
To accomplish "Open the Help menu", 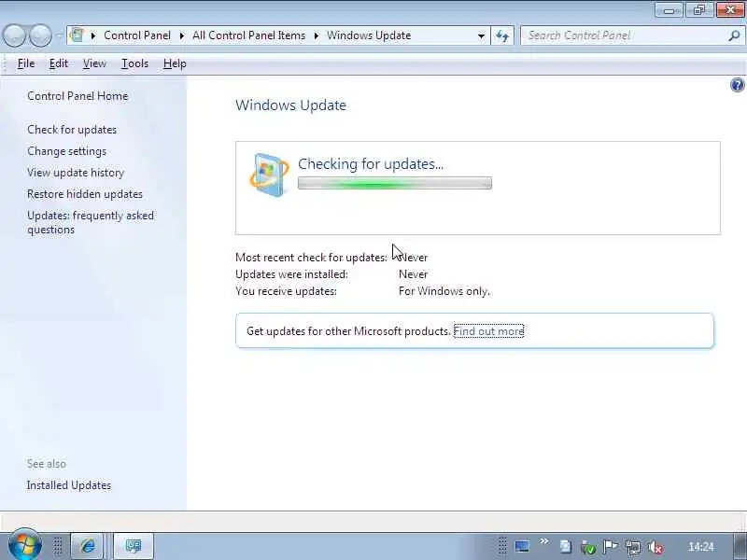I will tap(175, 63).
